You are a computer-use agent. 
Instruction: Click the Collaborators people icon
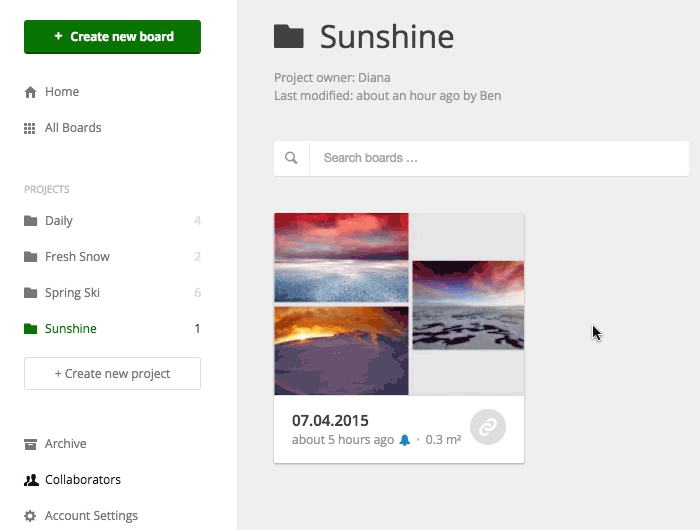31,480
